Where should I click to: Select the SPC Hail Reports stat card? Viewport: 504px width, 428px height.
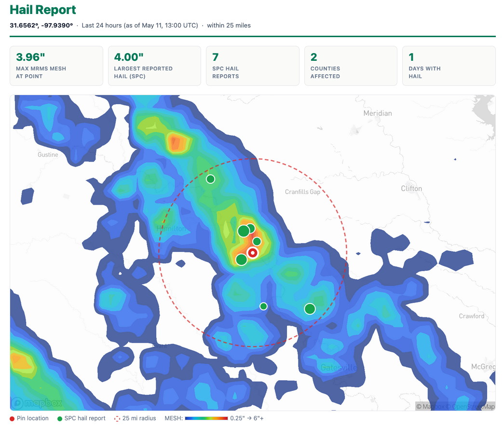pyautogui.click(x=253, y=66)
